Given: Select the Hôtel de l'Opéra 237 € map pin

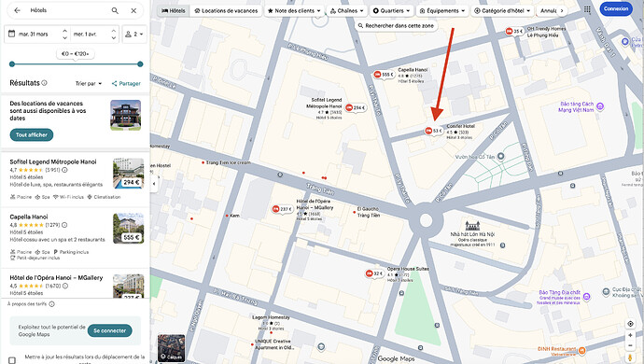Looking at the screenshot, I should tap(282, 209).
